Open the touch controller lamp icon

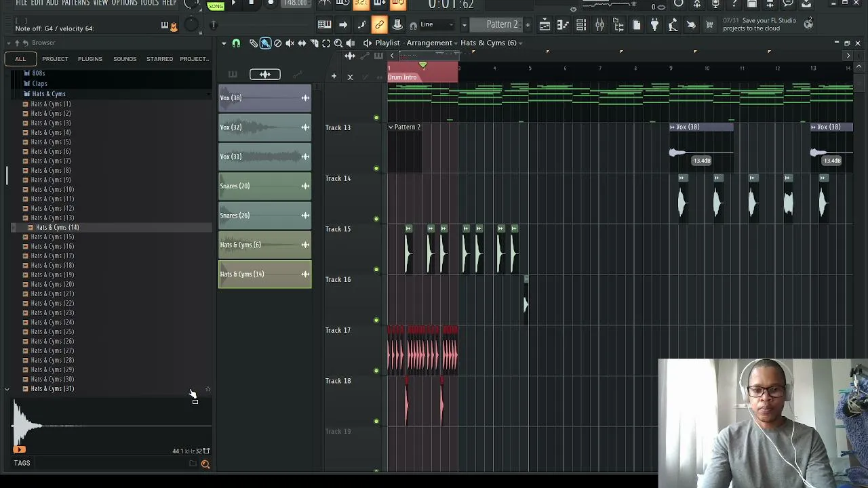pos(673,25)
